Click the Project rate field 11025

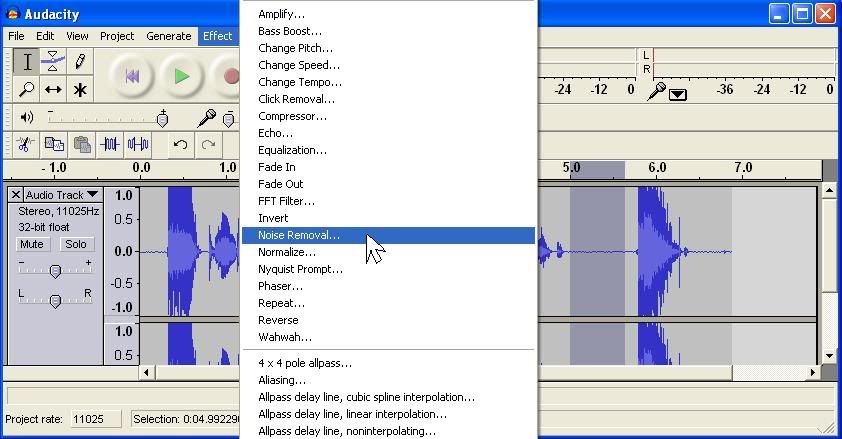click(x=96, y=419)
